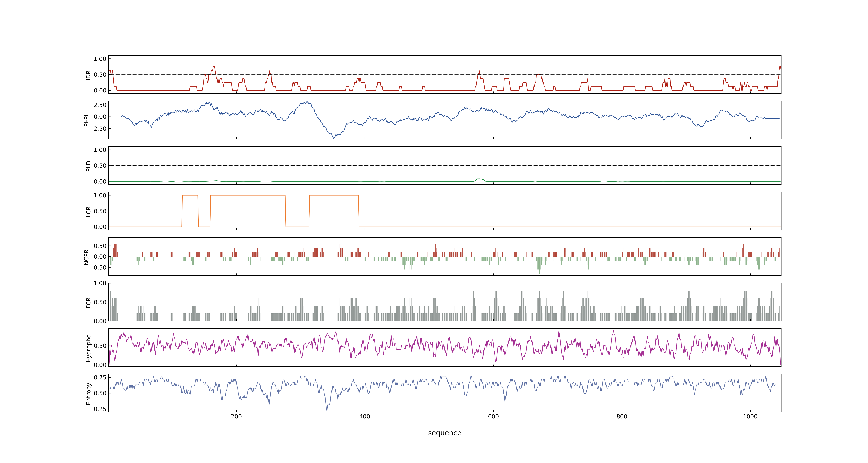Click the -2.50 tick on the Pi-Pi axis
Screen dimensions: 868x463
(99, 129)
